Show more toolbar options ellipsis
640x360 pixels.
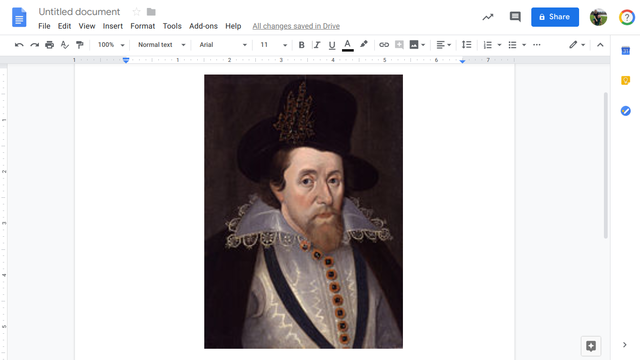537,45
